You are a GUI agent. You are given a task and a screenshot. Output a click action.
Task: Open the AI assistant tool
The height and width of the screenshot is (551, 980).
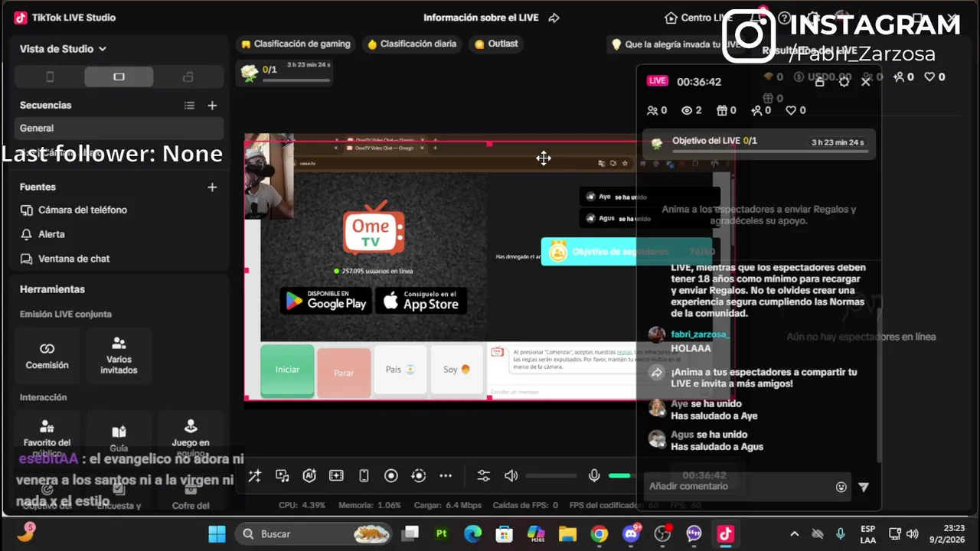click(x=309, y=476)
